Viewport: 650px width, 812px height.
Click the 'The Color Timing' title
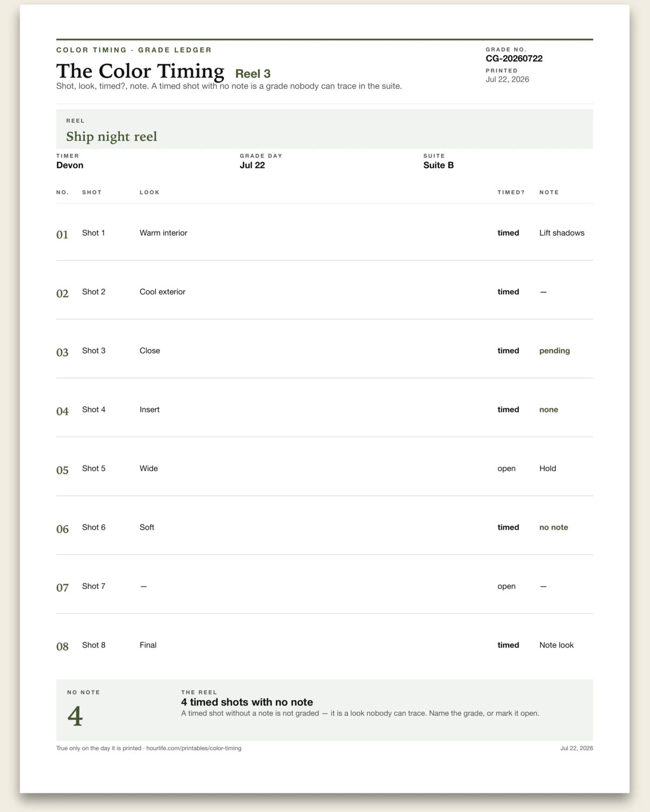coord(140,71)
